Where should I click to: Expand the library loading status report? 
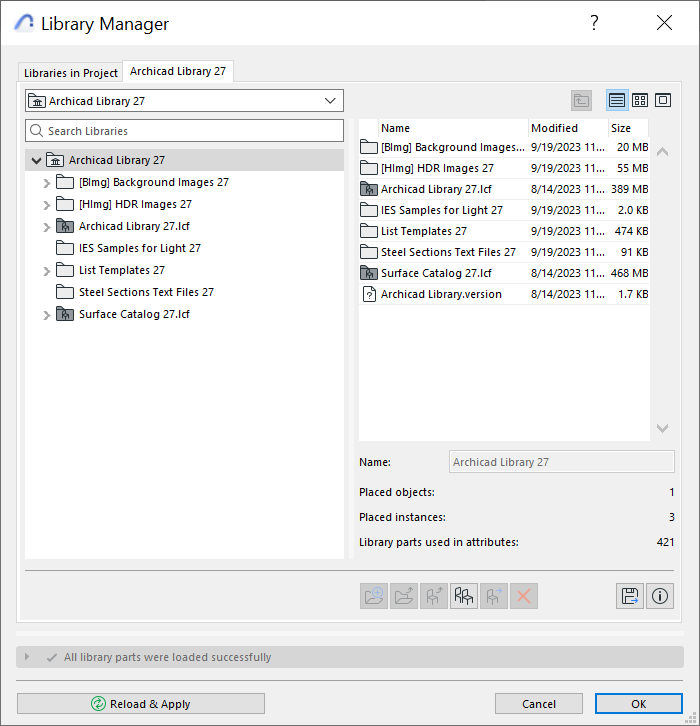click(x=27, y=657)
